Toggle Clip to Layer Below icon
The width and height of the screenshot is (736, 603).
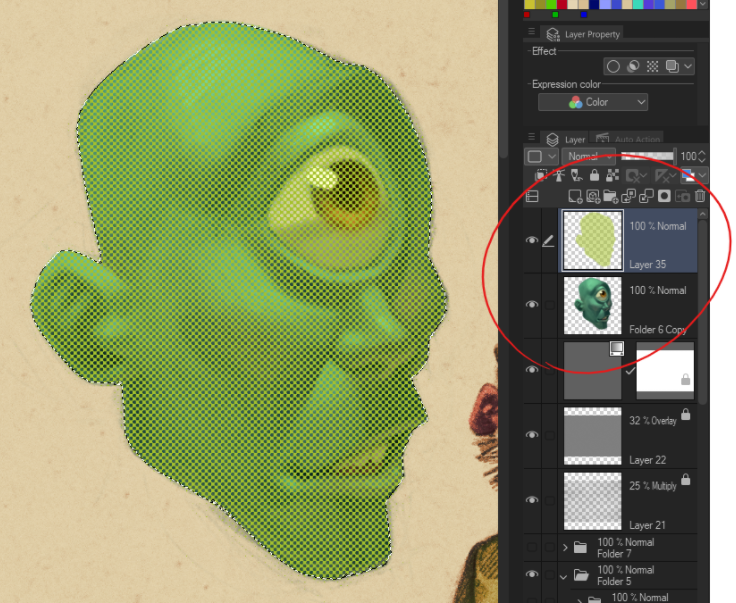pyautogui.click(x=540, y=176)
